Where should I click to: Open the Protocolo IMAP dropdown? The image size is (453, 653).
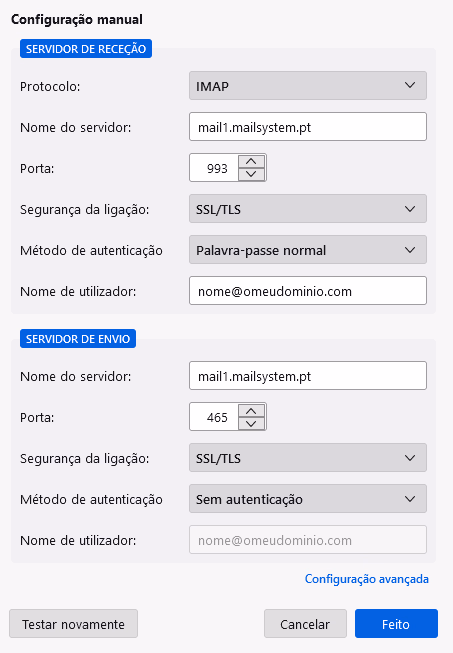[308, 86]
